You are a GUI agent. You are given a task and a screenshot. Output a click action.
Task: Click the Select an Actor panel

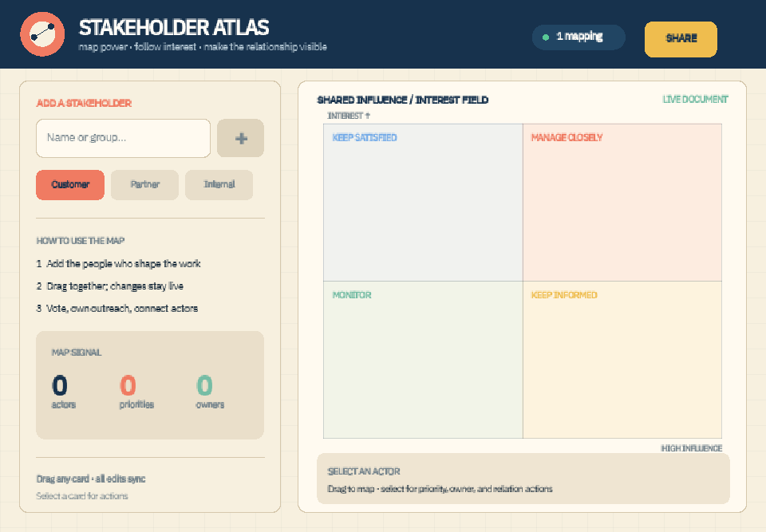523,479
